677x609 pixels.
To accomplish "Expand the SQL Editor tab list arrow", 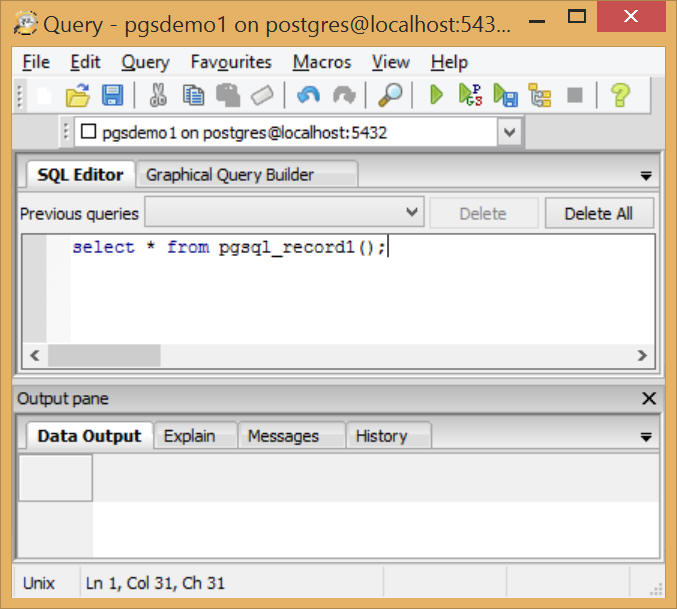I will 646,176.
